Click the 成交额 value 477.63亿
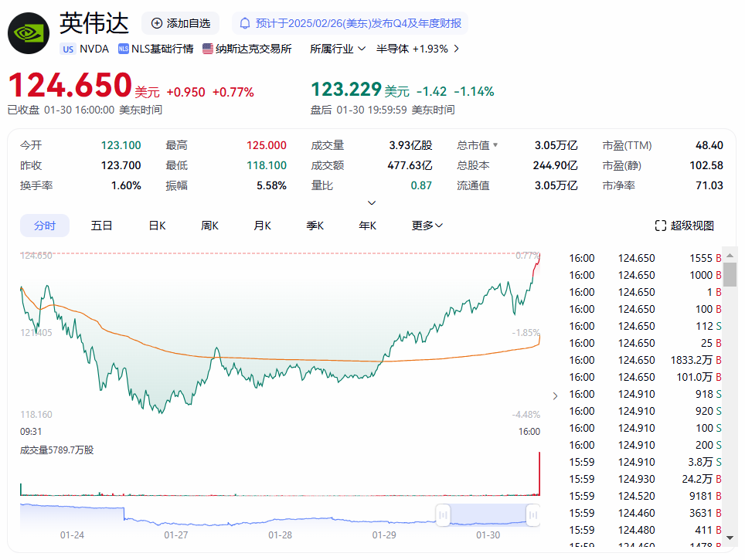745x560 pixels. click(410, 165)
